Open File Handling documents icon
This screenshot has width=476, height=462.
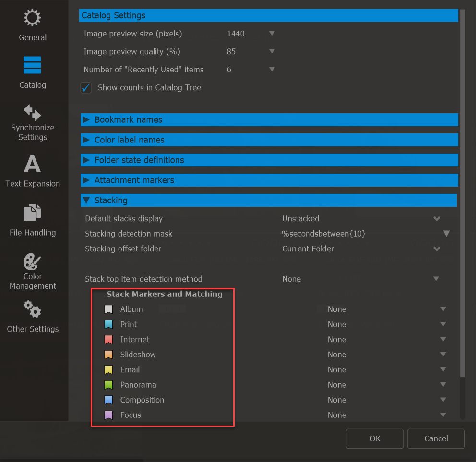coord(32,213)
